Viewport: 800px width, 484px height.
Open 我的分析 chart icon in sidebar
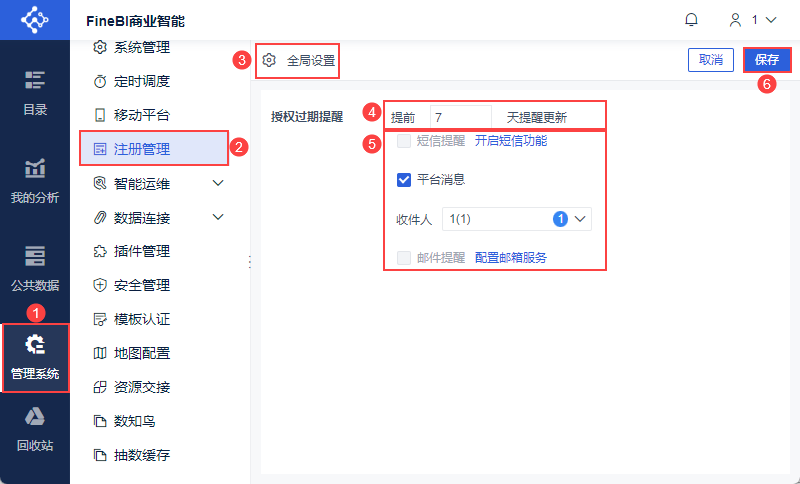coord(35,168)
